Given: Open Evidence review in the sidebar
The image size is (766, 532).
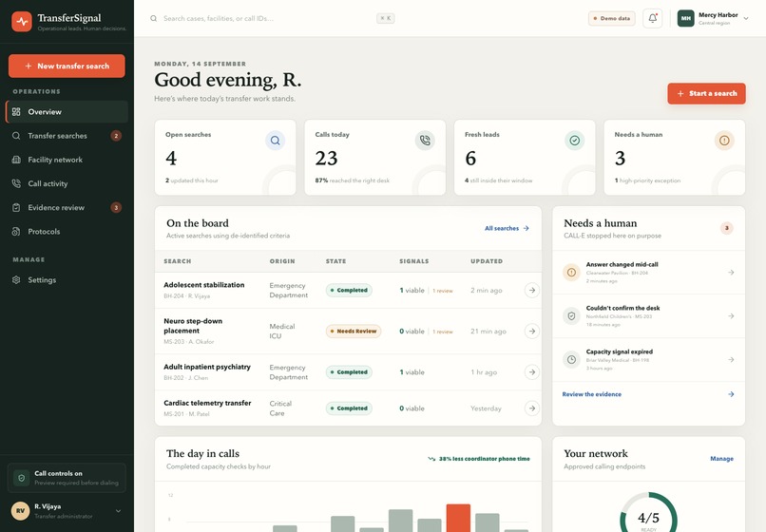Looking at the screenshot, I should tap(67, 208).
